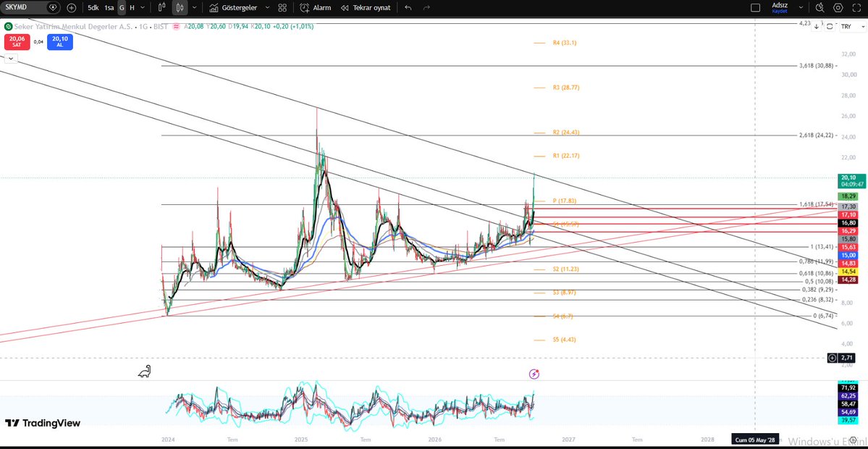This screenshot has width=868, height=449.
Task: Open chart settings hexagon icon
Action: [x=838, y=8]
